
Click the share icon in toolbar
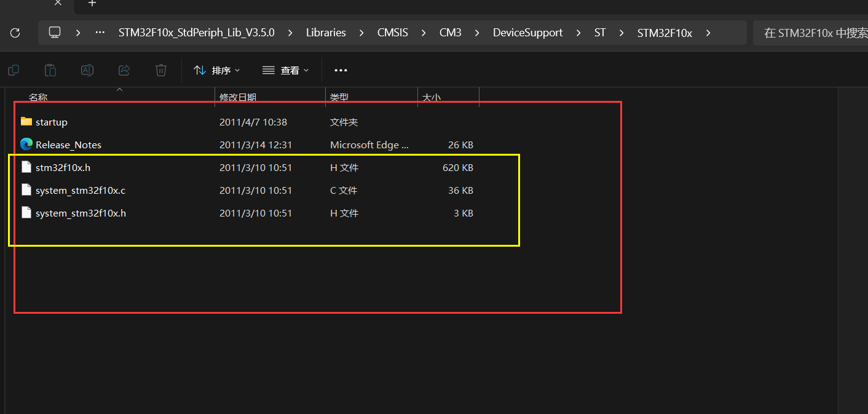[124, 70]
